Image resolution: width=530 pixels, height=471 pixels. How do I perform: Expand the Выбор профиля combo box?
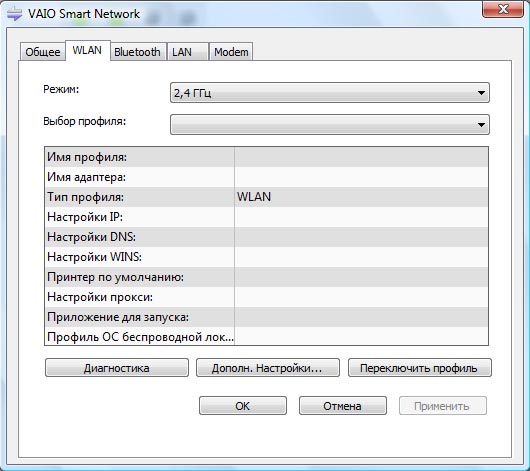(x=330, y=124)
